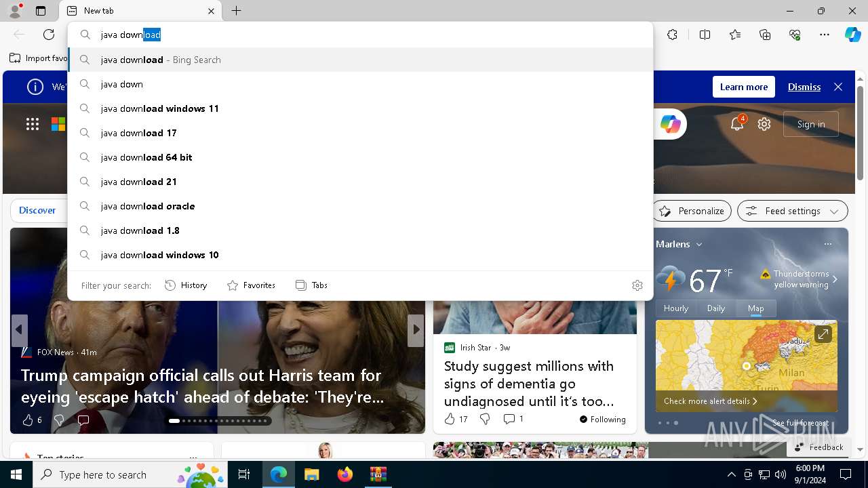Choose 'java download windows 10' suggestion

pyautogui.click(x=361, y=255)
